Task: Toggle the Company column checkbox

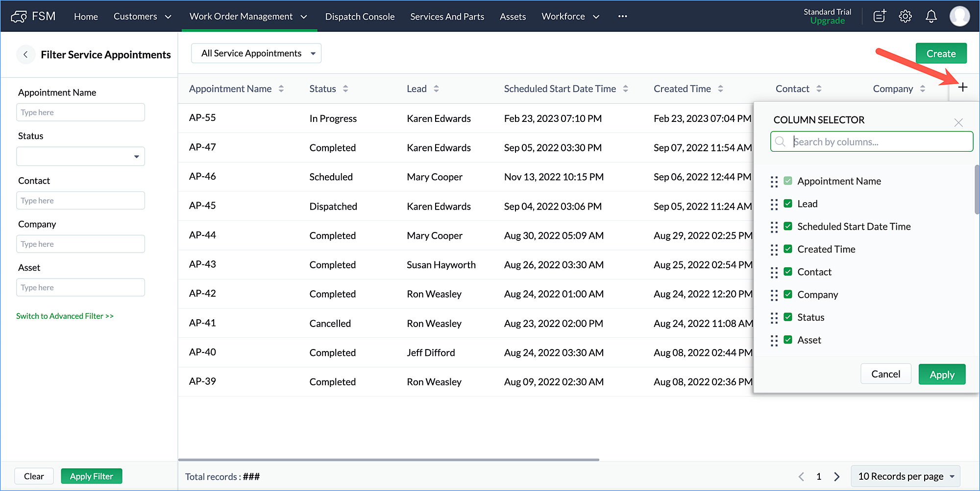Action: [x=788, y=294]
